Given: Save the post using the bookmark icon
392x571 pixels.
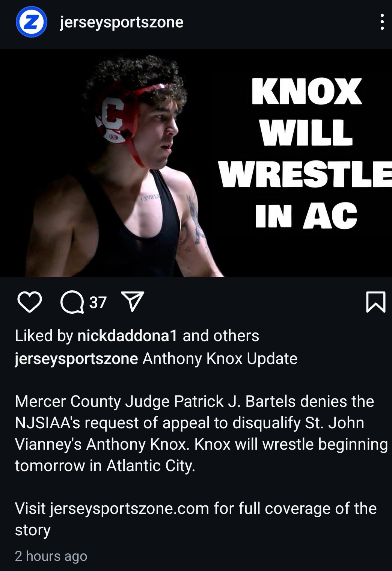Looking at the screenshot, I should 375,302.
